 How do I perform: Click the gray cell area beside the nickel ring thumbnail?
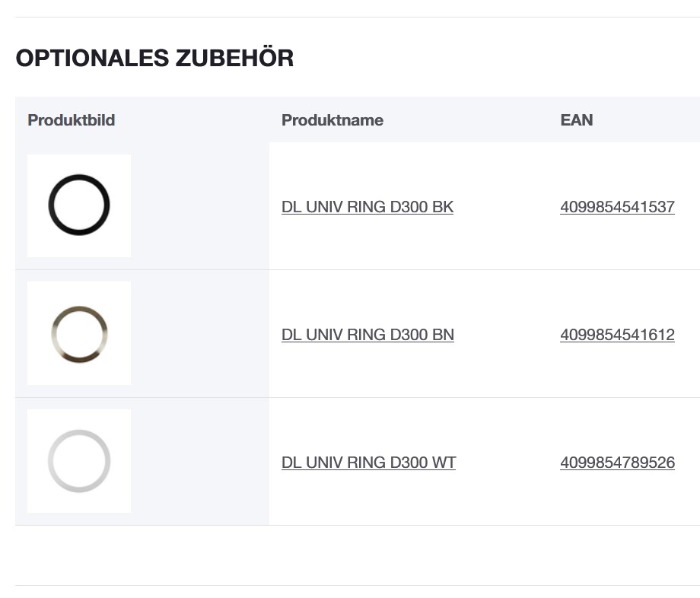pos(199,333)
